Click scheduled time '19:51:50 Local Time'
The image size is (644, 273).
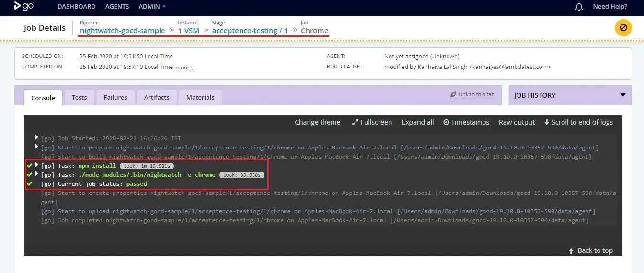click(144, 56)
